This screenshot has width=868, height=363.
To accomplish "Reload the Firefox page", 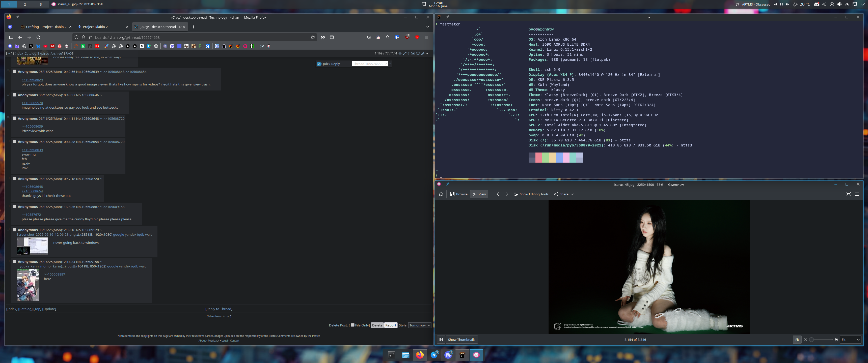I will pyautogui.click(x=38, y=37).
